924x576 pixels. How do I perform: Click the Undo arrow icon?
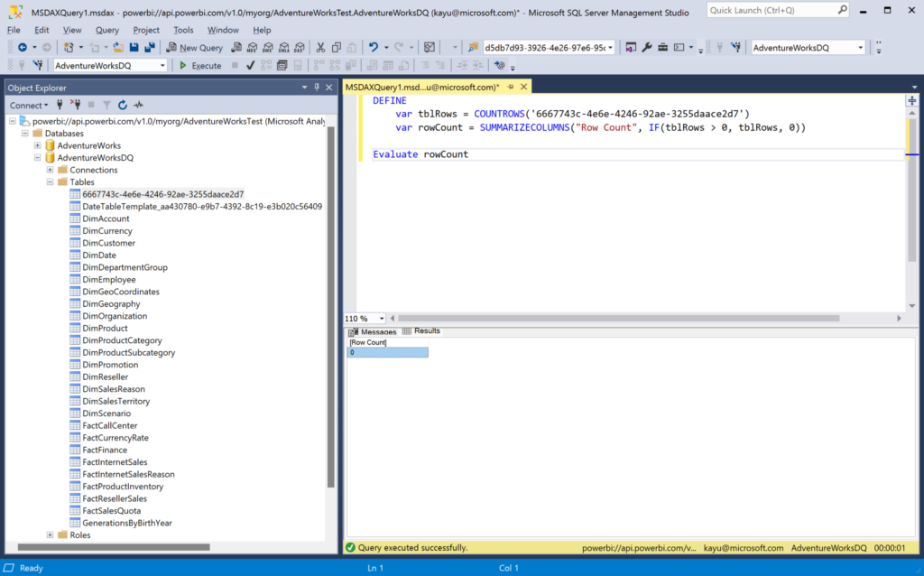373,48
